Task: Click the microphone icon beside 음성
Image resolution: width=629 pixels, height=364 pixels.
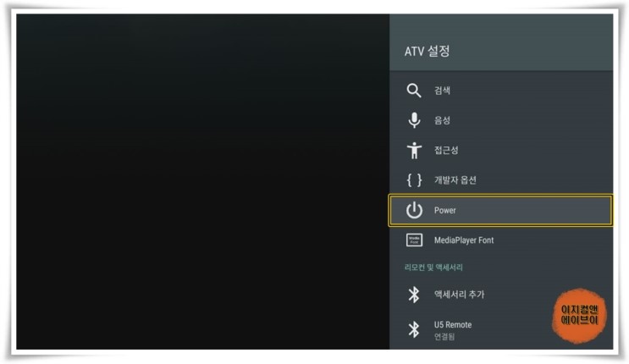Action: coord(414,120)
